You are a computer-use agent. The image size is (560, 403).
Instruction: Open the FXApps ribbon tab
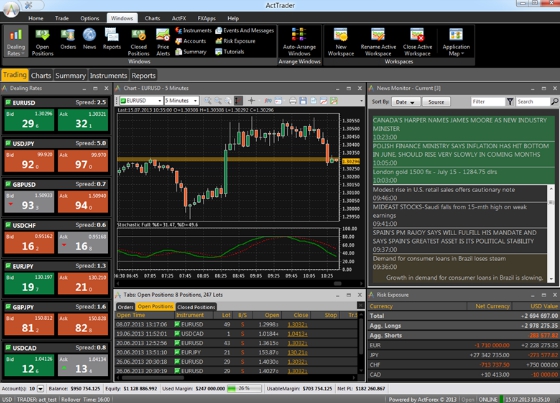[x=206, y=18]
